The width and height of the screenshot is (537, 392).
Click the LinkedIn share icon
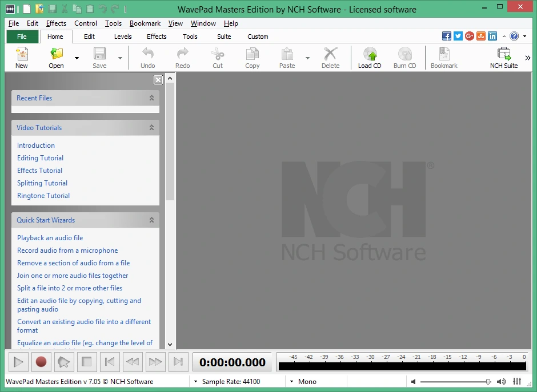coord(492,36)
